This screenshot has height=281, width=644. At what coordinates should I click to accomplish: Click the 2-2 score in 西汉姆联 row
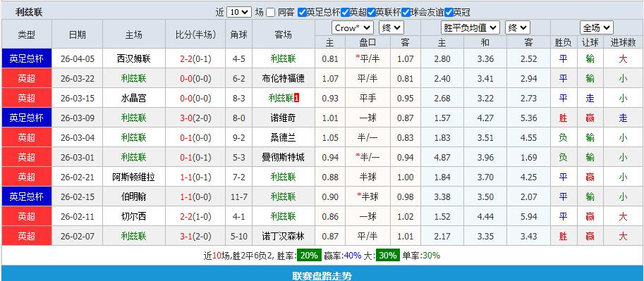186,58
